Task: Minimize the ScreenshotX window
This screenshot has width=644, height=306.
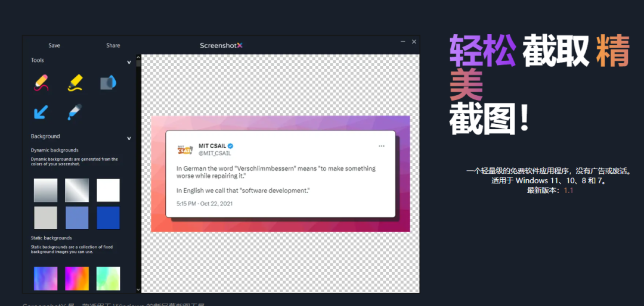Action: tap(403, 42)
